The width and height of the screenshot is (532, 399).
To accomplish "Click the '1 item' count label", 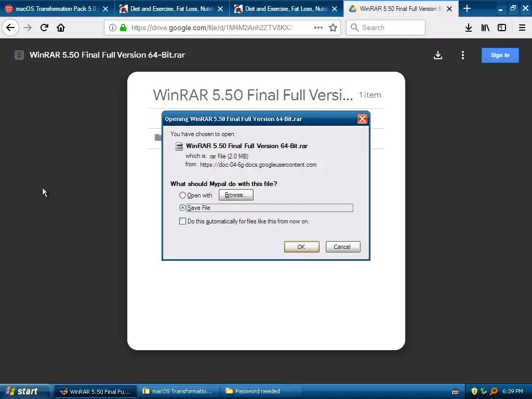I will click(x=370, y=95).
